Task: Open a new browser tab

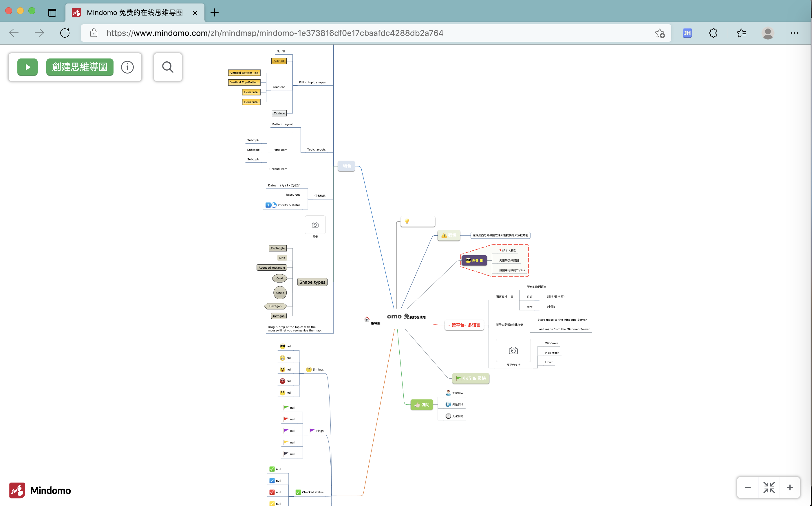Action: tap(215, 13)
